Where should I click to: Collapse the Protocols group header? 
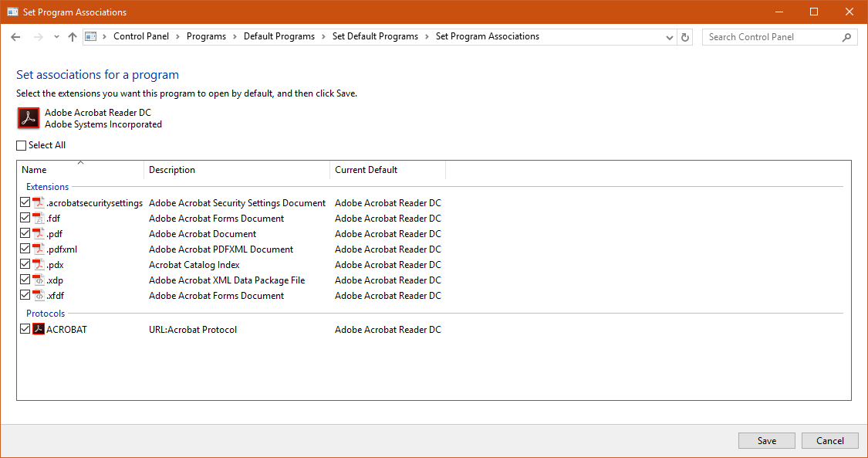[46, 314]
